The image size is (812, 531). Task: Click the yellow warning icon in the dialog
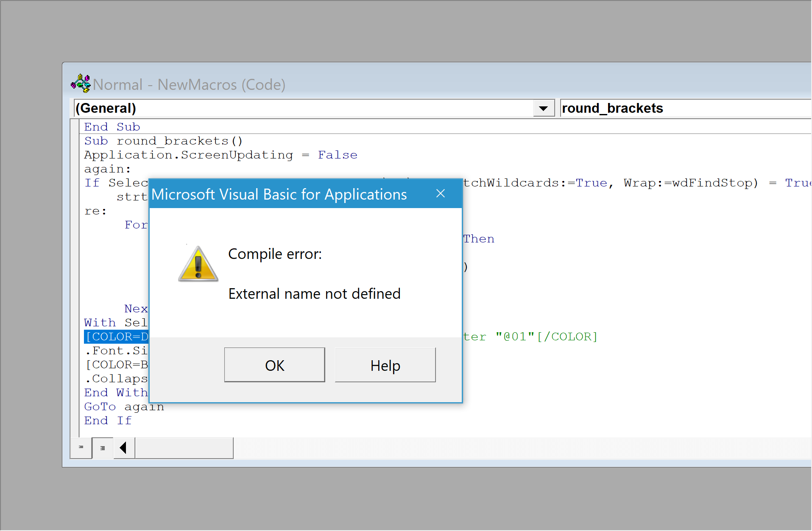pos(198,264)
